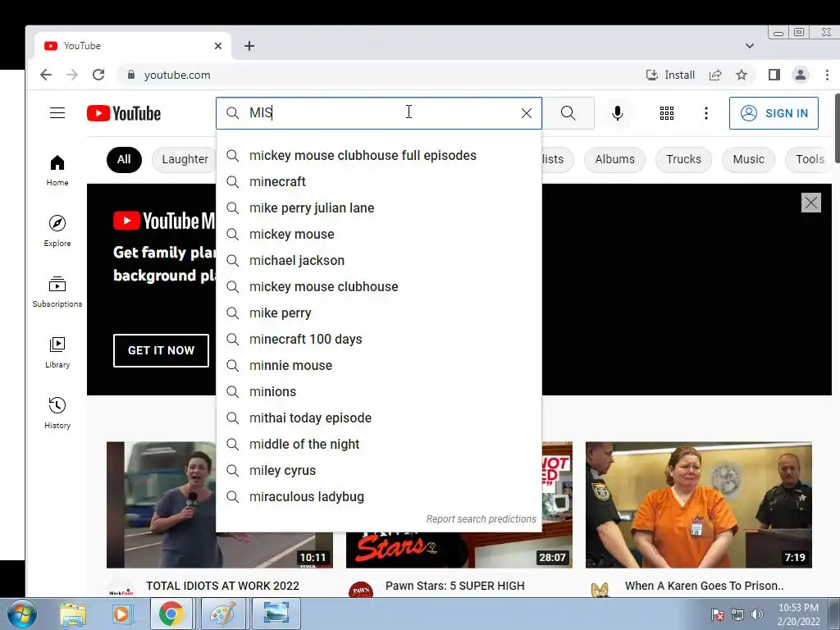Click the SIGN IN button
The height and width of the screenshot is (630, 840).
[x=774, y=113]
